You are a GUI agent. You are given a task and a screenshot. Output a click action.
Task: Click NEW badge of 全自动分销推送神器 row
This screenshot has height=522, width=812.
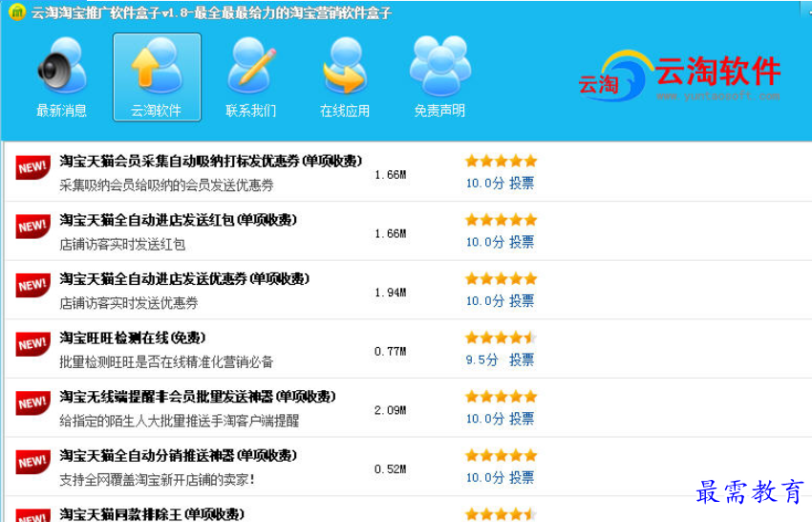[x=32, y=462]
